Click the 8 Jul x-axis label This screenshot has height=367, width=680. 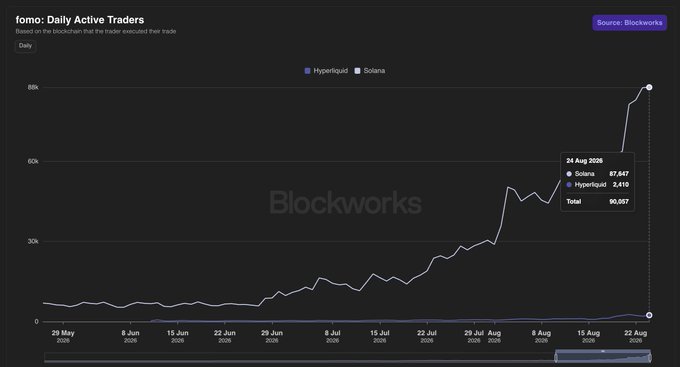332,336
